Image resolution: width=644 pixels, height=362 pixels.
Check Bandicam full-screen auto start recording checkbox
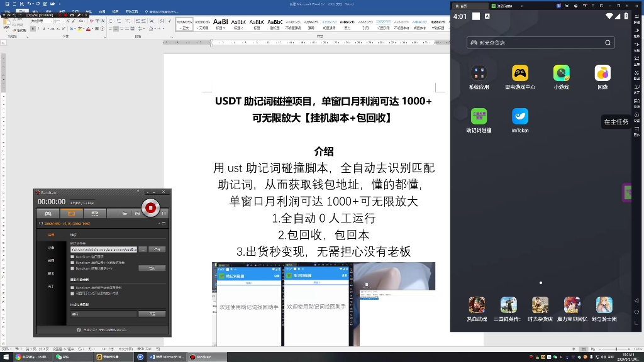coord(72,288)
